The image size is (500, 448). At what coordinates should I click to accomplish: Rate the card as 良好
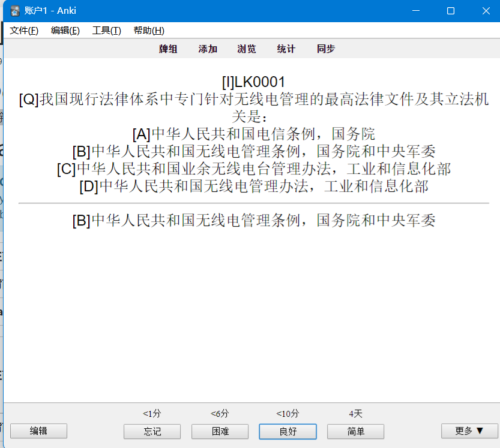(288, 431)
